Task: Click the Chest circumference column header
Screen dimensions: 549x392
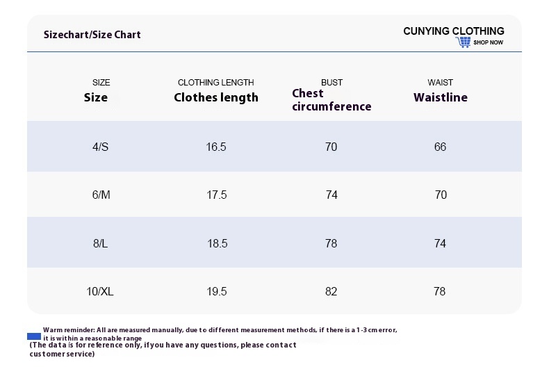Action: click(x=331, y=100)
